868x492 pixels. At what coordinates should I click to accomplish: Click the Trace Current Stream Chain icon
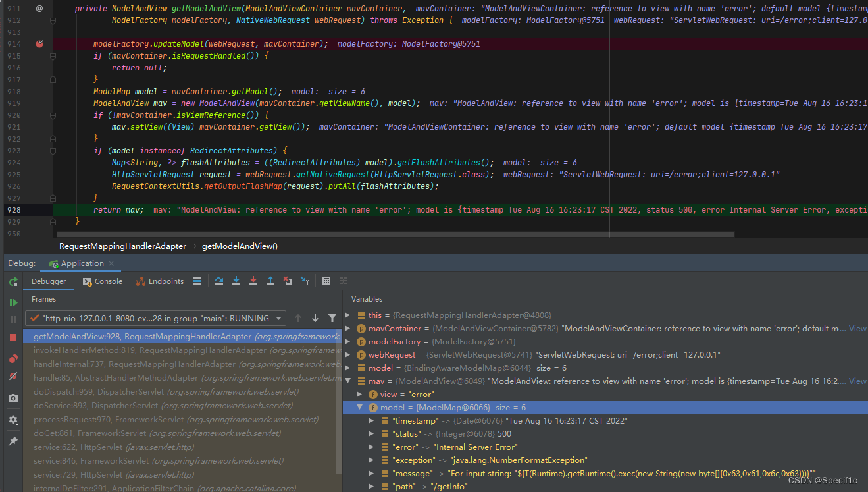344,281
